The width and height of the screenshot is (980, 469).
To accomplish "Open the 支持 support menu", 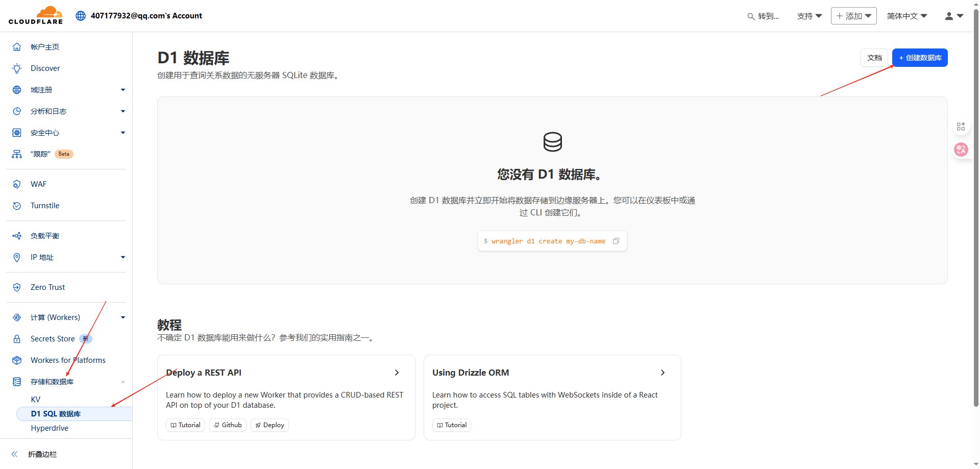I will [809, 16].
